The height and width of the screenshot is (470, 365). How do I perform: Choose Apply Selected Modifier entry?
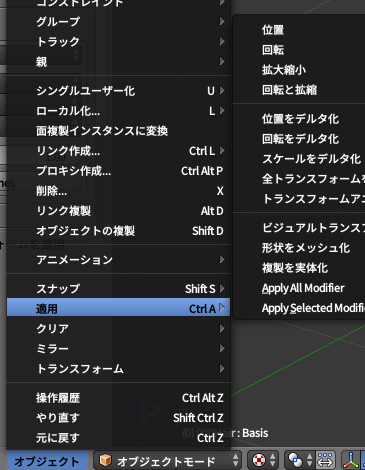[299, 308]
